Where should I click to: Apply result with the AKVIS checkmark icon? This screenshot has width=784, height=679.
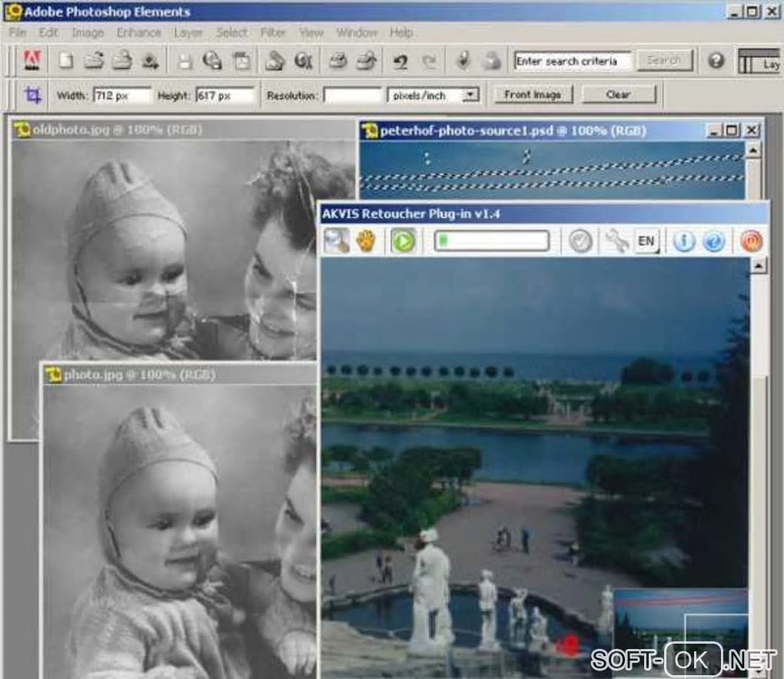point(580,241)
